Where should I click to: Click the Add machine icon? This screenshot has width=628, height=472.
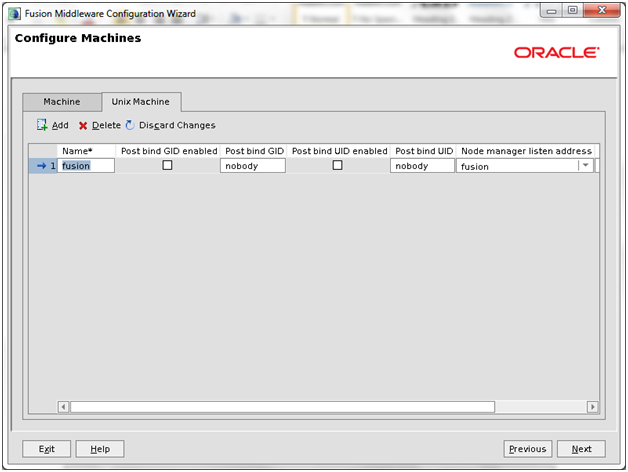42,125
